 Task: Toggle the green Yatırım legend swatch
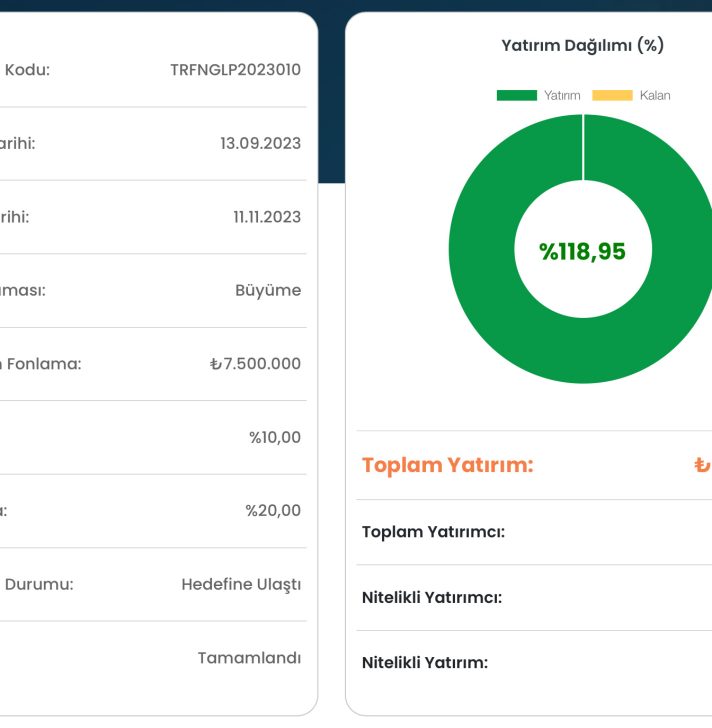point(517,95)
